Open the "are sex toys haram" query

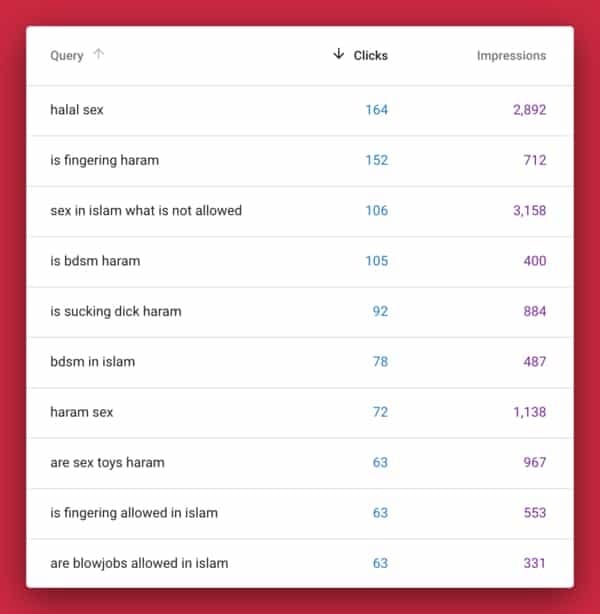pos(107,463)
